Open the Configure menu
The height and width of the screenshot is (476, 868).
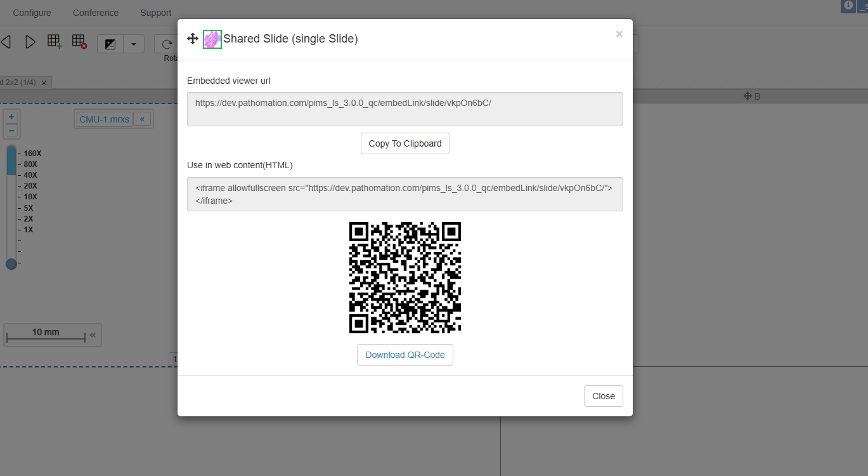[32, 13]
